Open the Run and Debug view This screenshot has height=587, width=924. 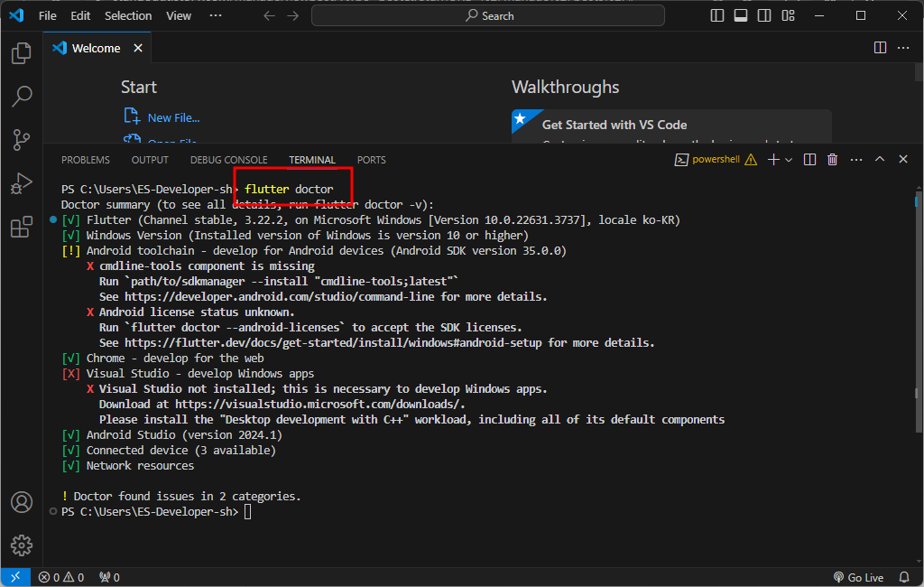coord(22,183)
